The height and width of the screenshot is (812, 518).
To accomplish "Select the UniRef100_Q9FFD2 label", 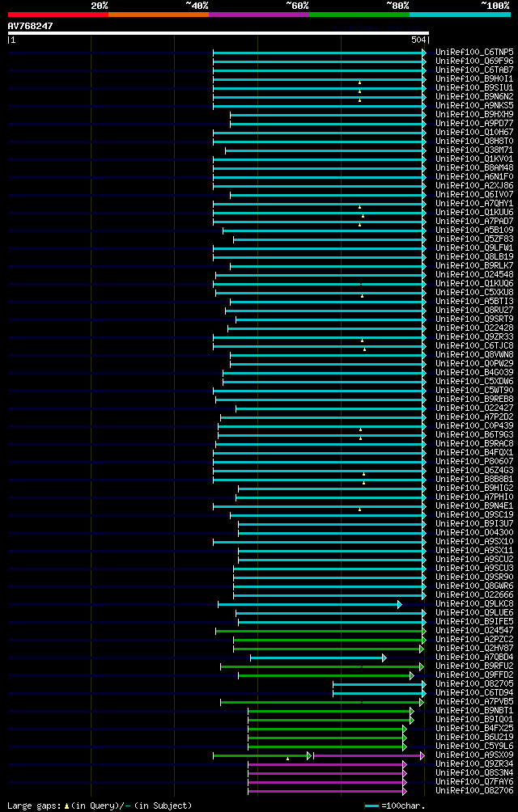I will pyautogui.click(x=474, y=676).
